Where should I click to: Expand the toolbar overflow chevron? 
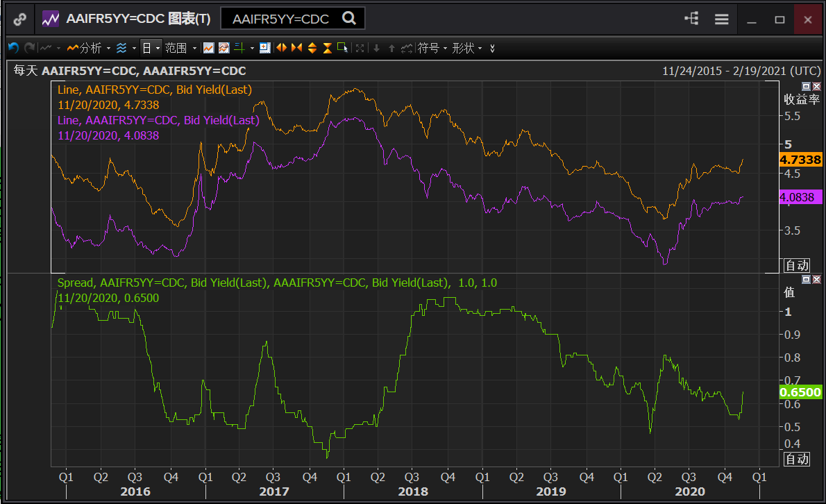(492, 49)
